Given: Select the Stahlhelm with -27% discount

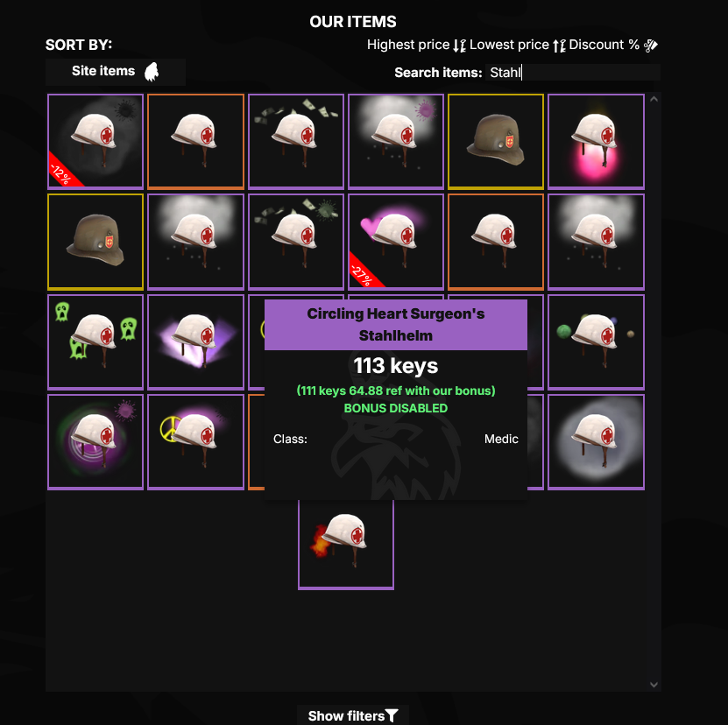Looking at the screenshot, I should coord(396,242).
